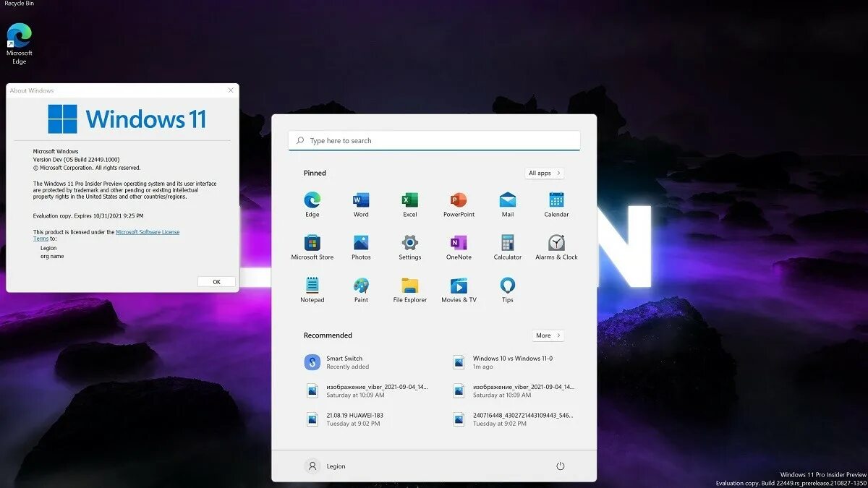Launch OneNote from Start menu
The width and height of the screenshot is (868, 488).
click(x=459, y=247)
